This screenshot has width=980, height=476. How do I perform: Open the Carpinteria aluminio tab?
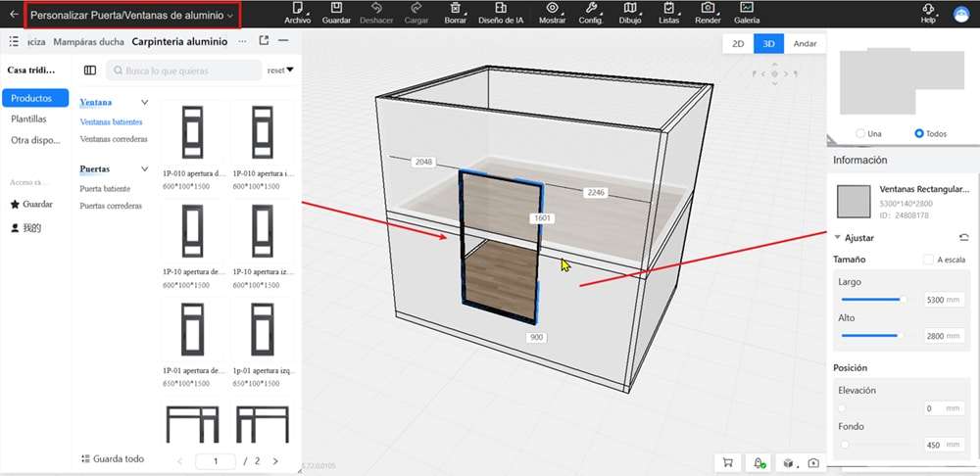point(180,42)
